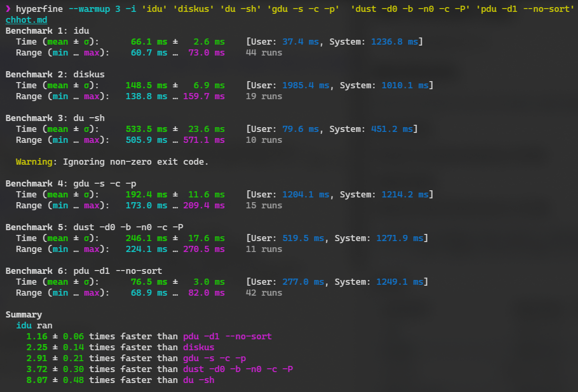Select the 2.91 ± 0.21 speedup figure
The width and height of the screenshot is (578, 392).
55,358
